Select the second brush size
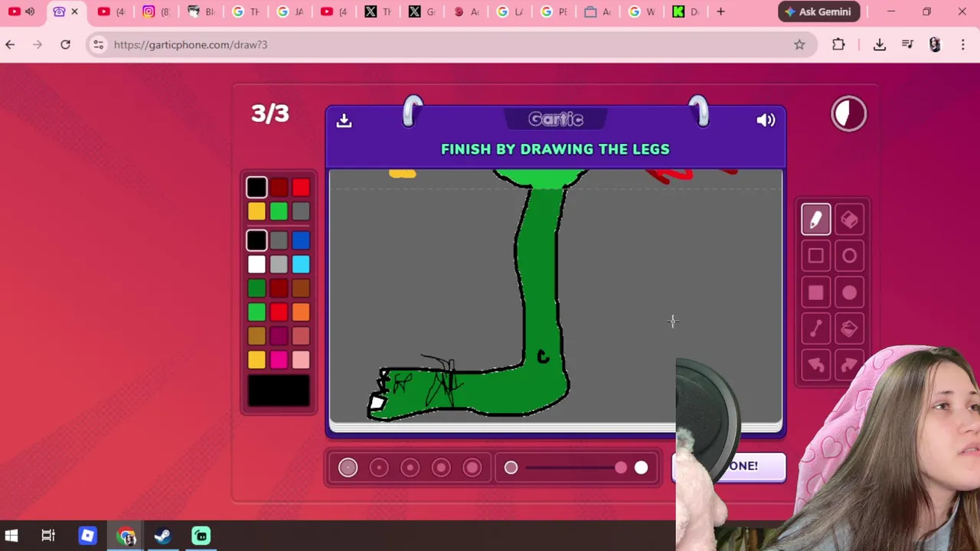Image resolution: width=980 pixels, height=551 pixels. tap(379, 468)
